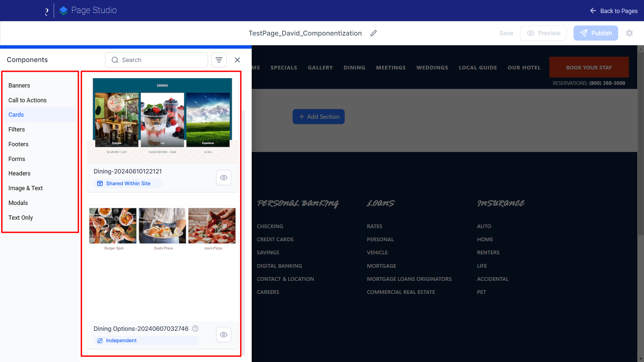Click the PET insurance footer link
Image resolution: width=644 pixels, height=362 pixels.
pos(481,292)
